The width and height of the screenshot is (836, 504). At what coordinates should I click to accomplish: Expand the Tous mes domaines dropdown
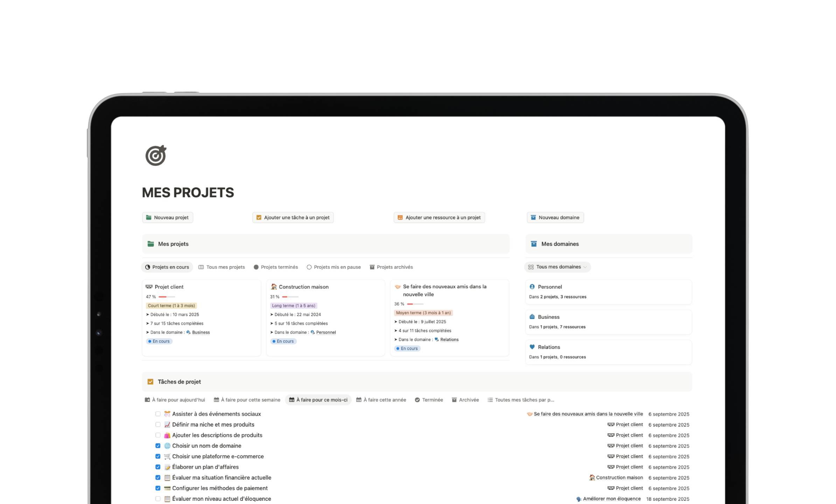point(557,267)
